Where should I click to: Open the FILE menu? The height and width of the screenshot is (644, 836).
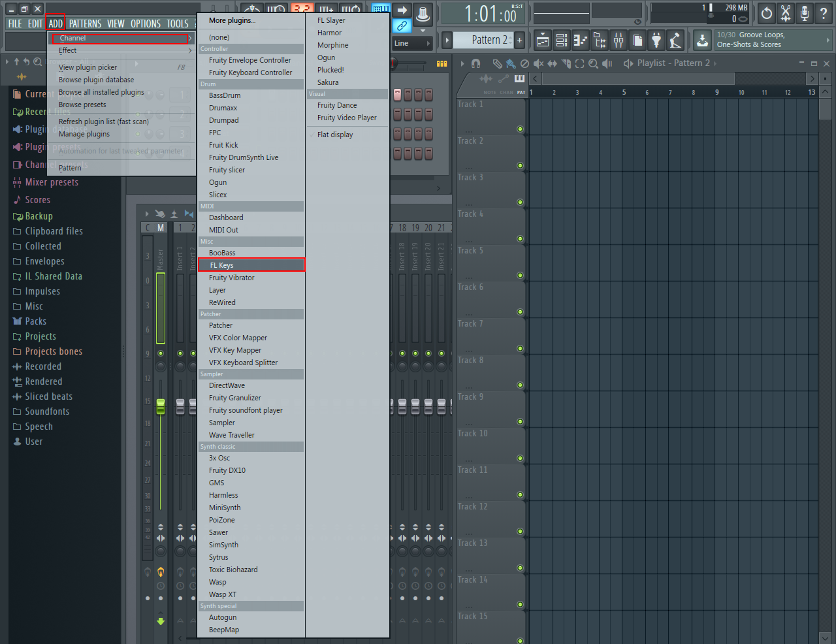(15, 24)
